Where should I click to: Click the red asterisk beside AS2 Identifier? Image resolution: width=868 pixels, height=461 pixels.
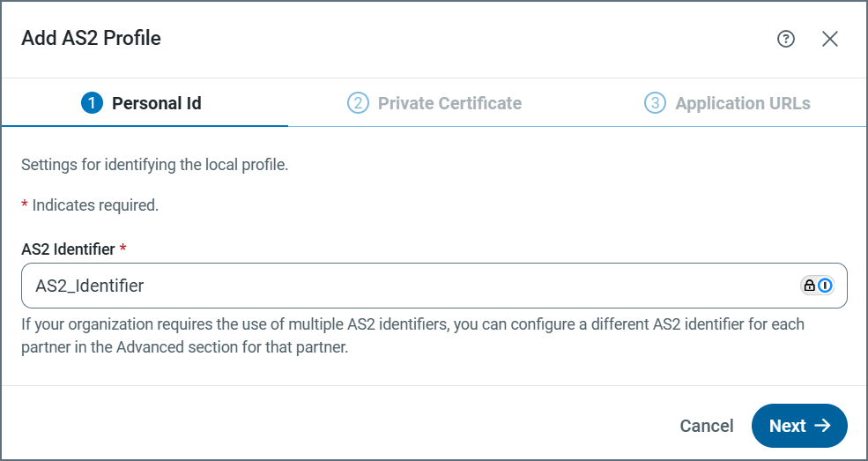point(123,249)
